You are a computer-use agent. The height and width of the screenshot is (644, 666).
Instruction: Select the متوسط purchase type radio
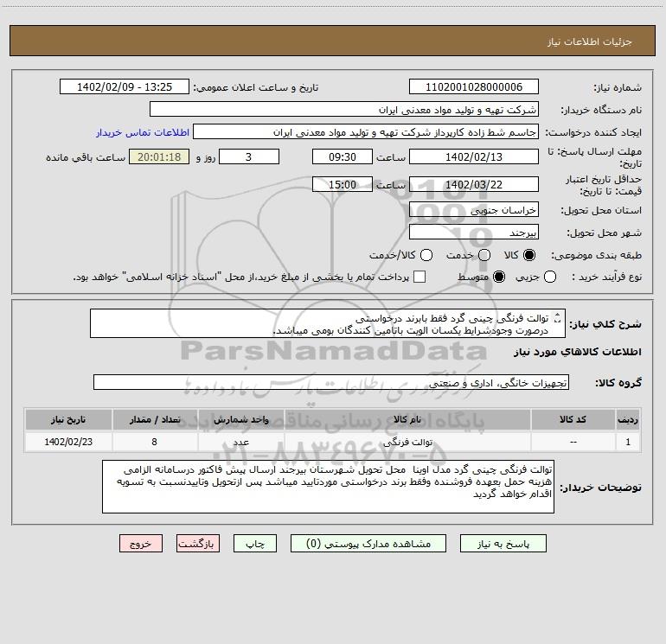tap(499, 277)
